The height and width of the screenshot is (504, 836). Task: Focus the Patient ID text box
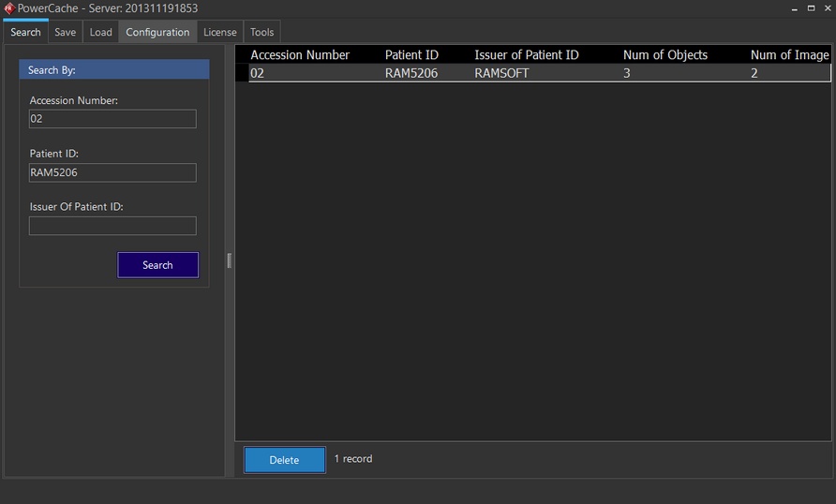[112, 172]
